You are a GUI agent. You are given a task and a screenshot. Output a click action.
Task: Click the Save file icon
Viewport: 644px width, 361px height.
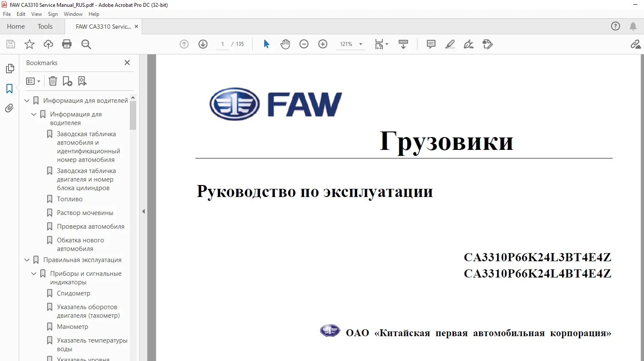pyautogui.click(x=11, y=44)
